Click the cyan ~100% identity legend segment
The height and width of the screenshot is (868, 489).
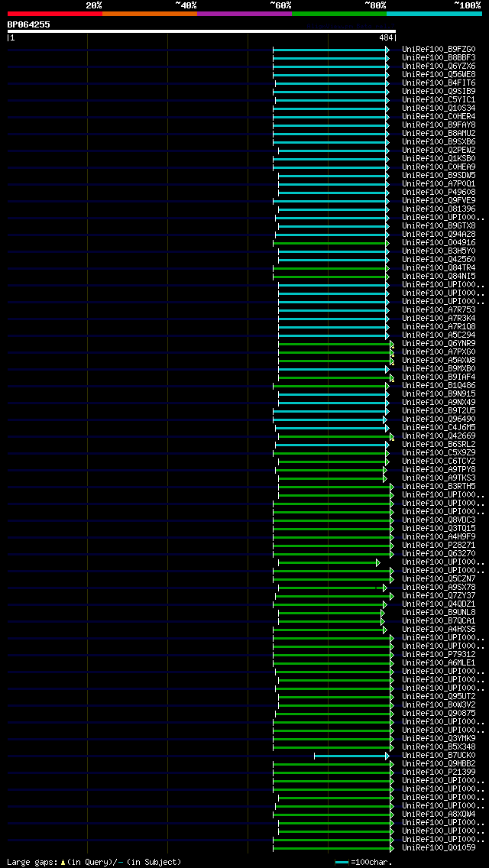point(434,13)
